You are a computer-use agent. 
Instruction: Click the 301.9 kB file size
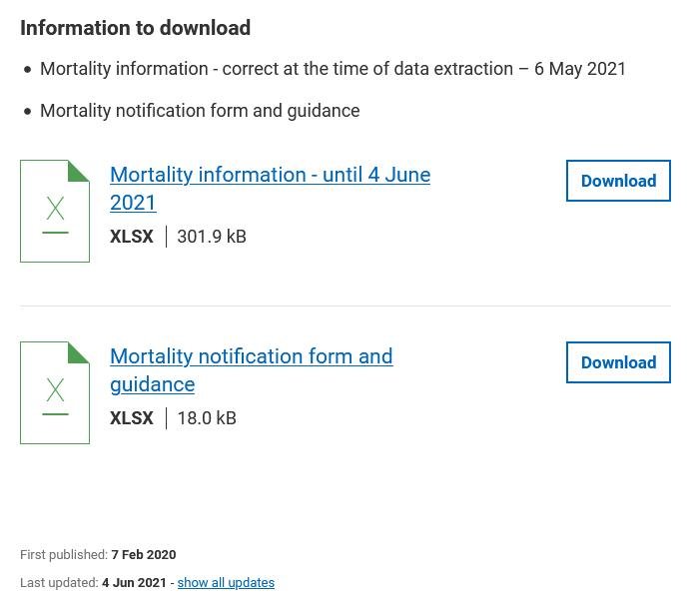click(212, 237)
